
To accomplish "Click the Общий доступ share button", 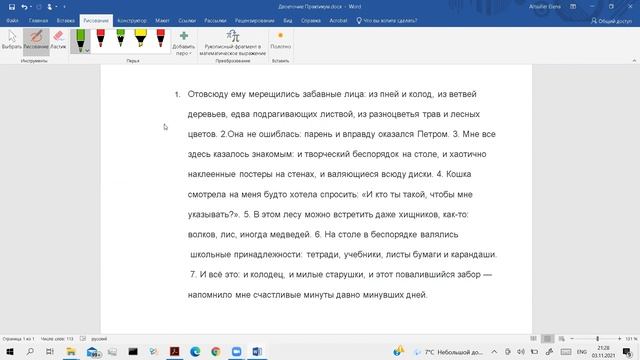I will 611,21.
